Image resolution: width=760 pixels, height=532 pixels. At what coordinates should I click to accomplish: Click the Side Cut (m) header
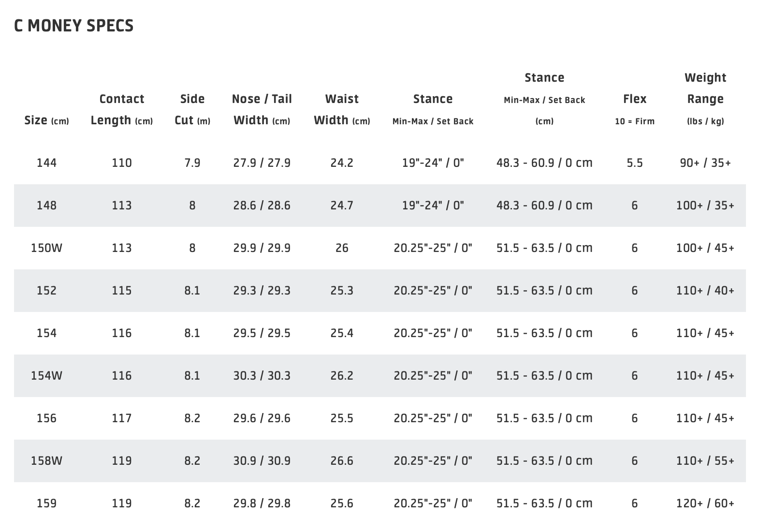(192, 110)
